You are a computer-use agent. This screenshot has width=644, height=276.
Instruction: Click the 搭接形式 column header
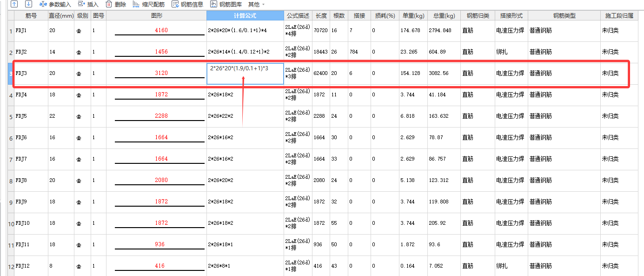(511, 16)
